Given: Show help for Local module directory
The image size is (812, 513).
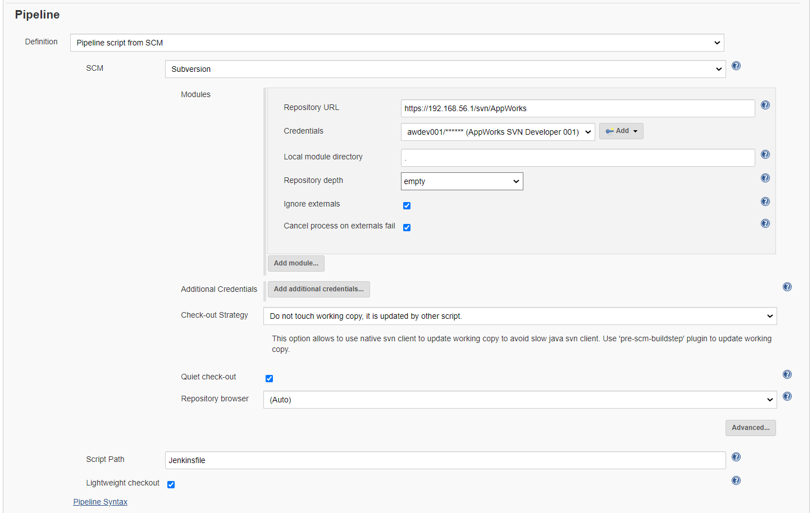Looking at the screenshot, I should click(765, 155).
